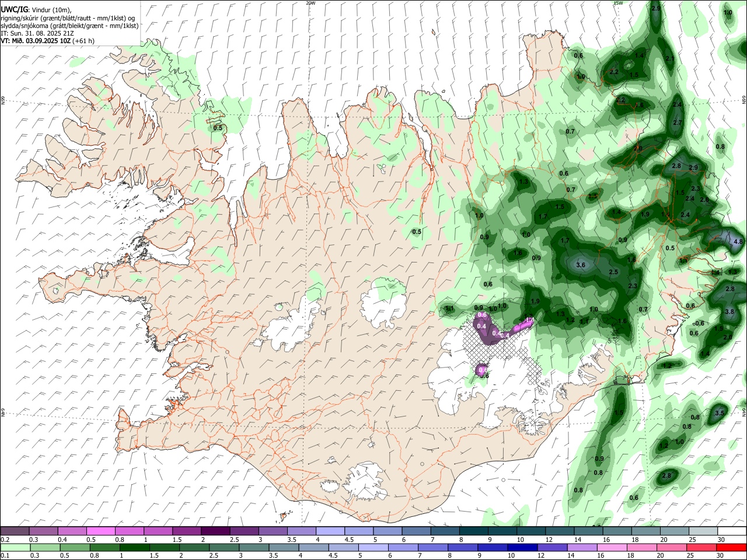Select the 2.6 precipitation value in the east
The width and height of the screenshot is (747, 560).
pos(704,199)
